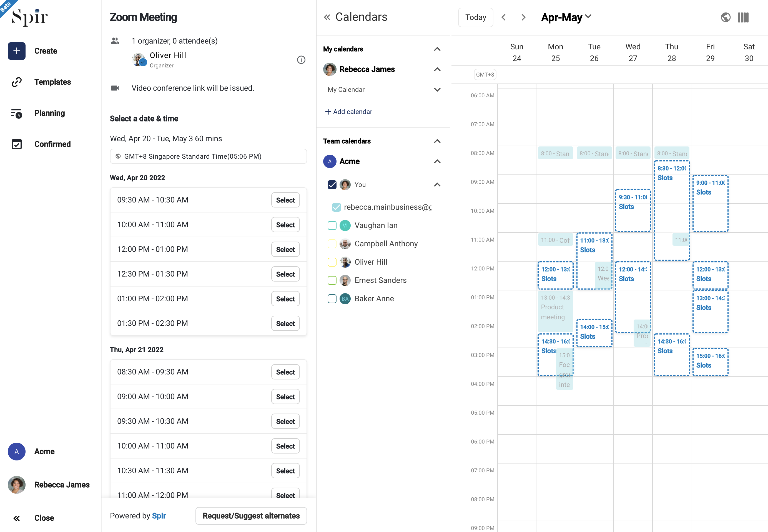This screenshot has width=768, height=532.
Task: Collapse the Team calendars section
Action: pos(437,141)
